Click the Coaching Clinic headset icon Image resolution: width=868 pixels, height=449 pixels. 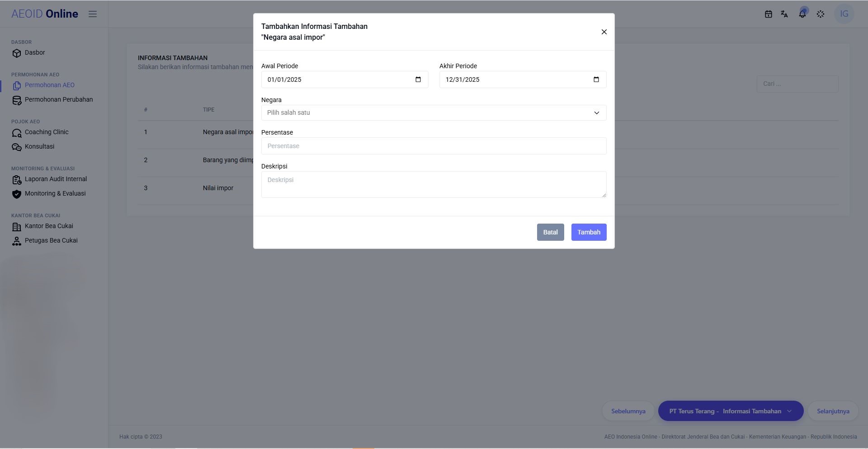17,133
